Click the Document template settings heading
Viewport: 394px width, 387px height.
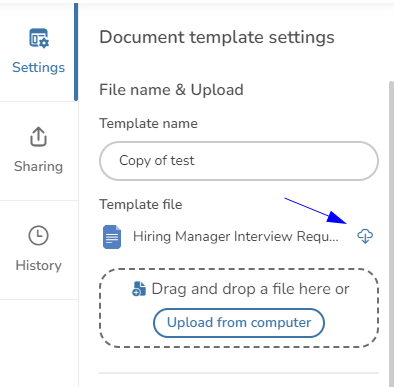217,37
